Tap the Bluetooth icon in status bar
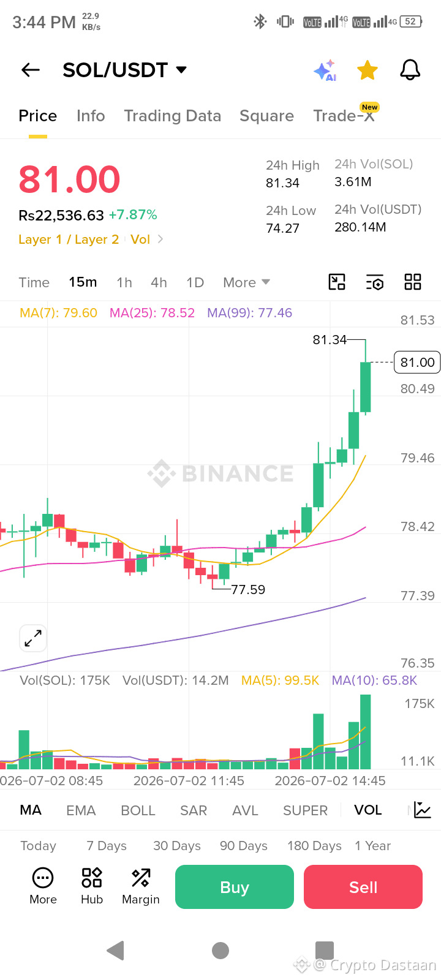441x980 pixels. 260,21
